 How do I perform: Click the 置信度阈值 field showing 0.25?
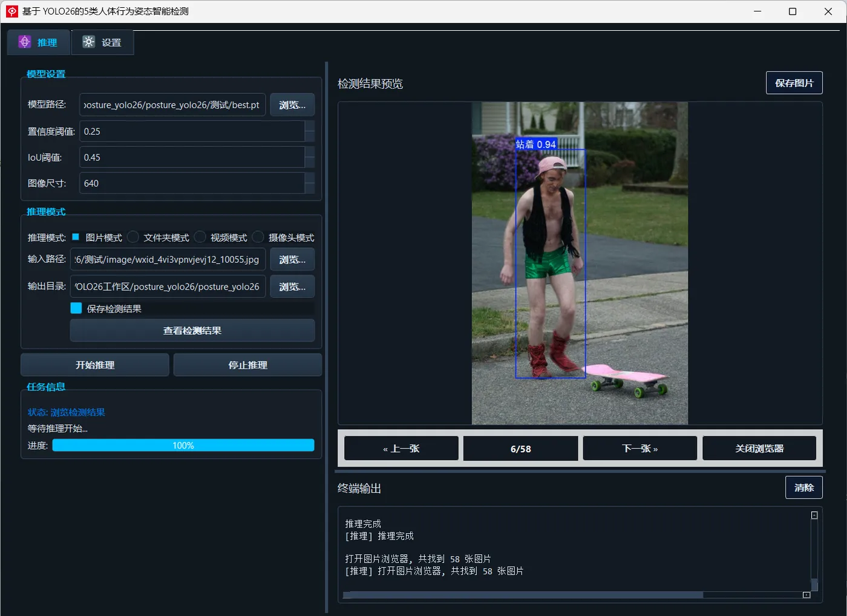click(192, 131)
